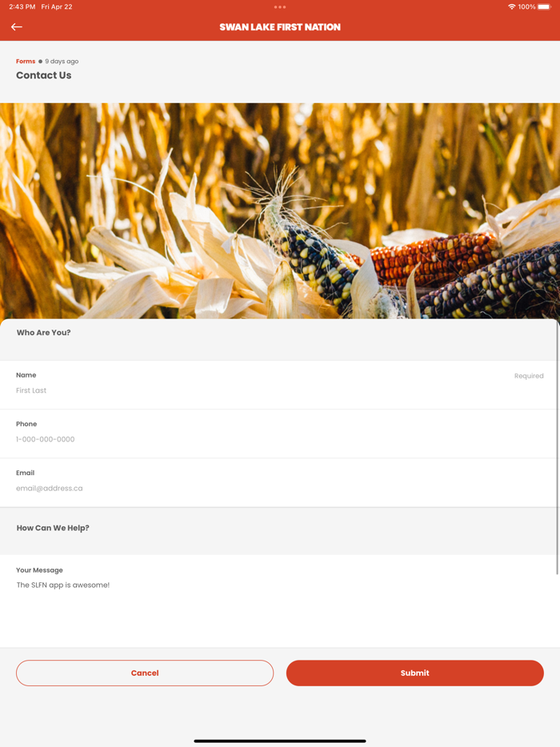Open the Forms category link

coord(26,61)
